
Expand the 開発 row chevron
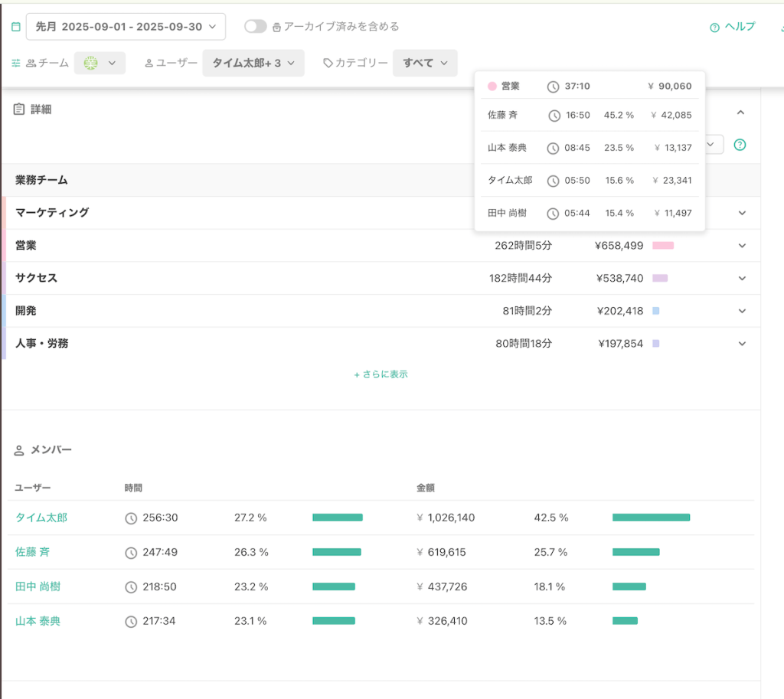click(x=742, y=312)
